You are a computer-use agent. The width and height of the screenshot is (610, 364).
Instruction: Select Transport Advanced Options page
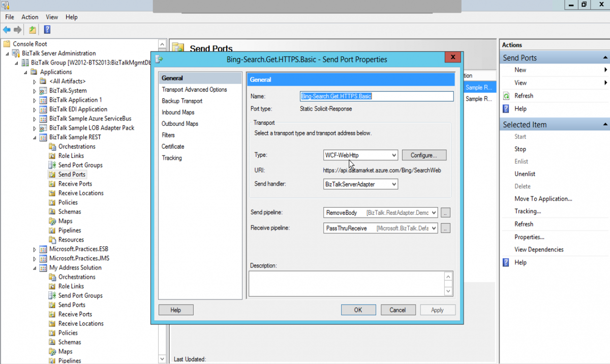tap(194, 89)
